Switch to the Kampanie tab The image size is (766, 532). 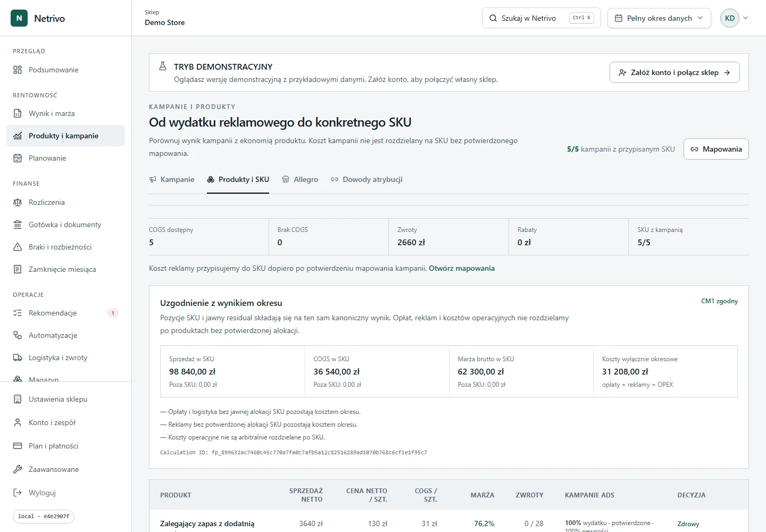pos(172,180)
